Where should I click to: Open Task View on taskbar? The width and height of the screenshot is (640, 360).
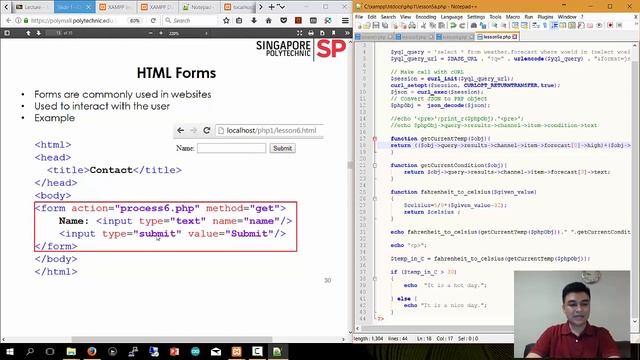point(50,351)
